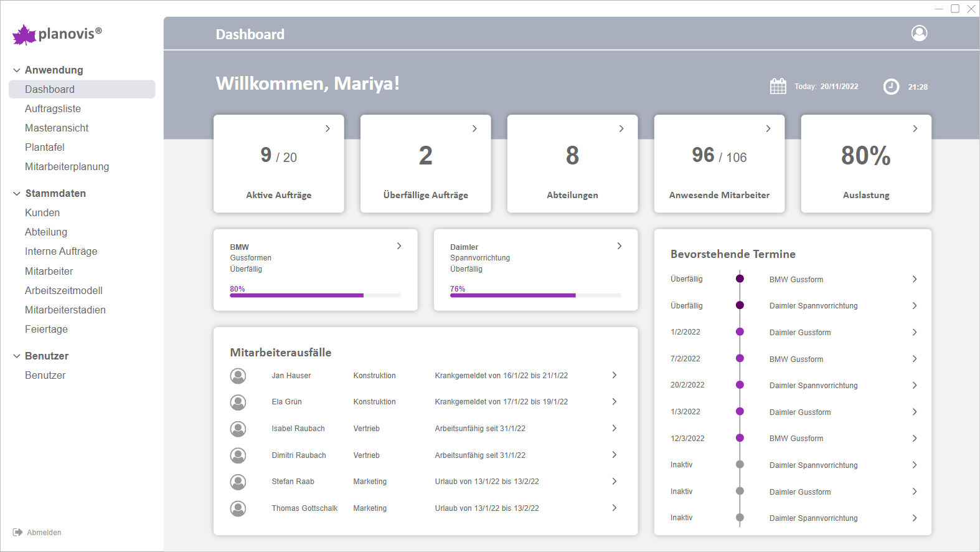
Task: Click the 96 / 106 employees value
Action: tap(719, 155)
